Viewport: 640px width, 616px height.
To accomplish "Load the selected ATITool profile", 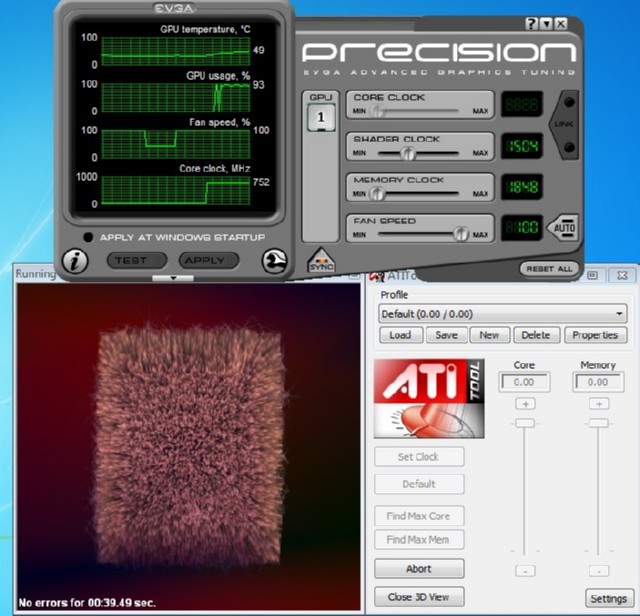I will coord(400,335).
